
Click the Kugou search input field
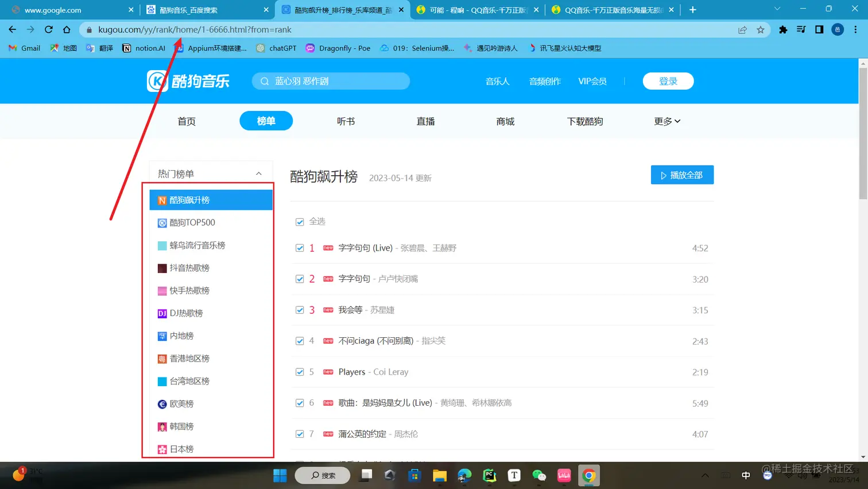(x=331, y=81)
